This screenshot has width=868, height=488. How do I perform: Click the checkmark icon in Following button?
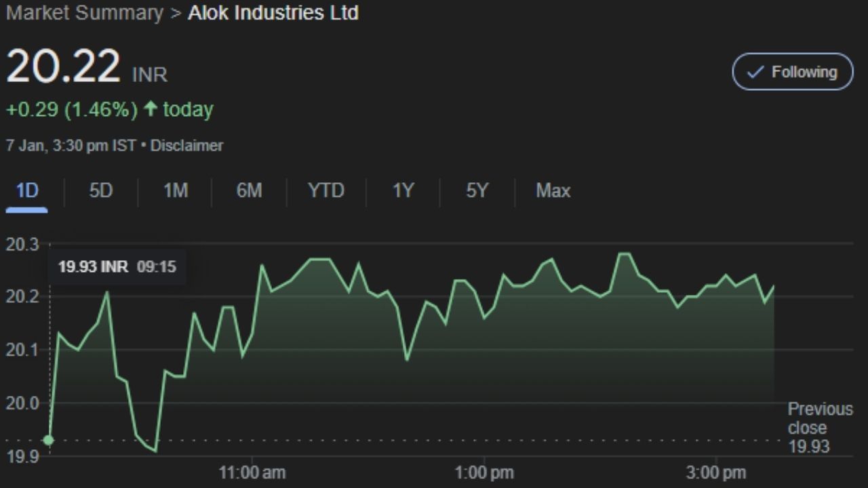755,72
